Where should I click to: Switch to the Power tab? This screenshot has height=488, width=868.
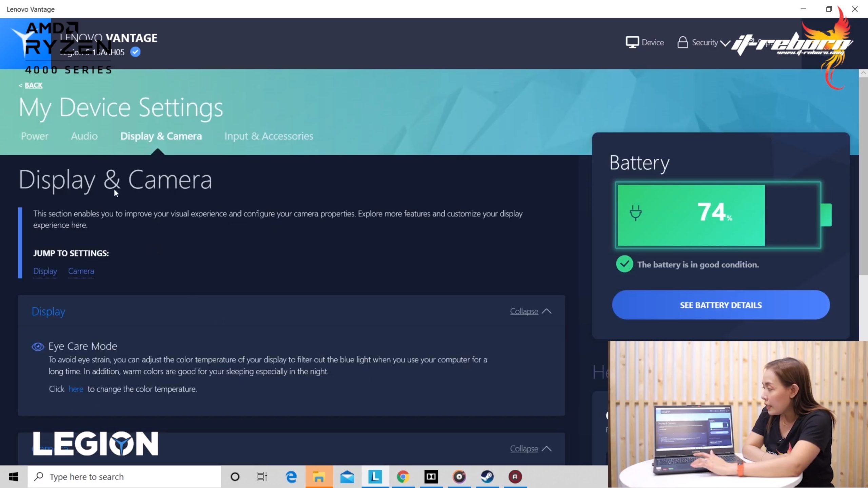35,136
